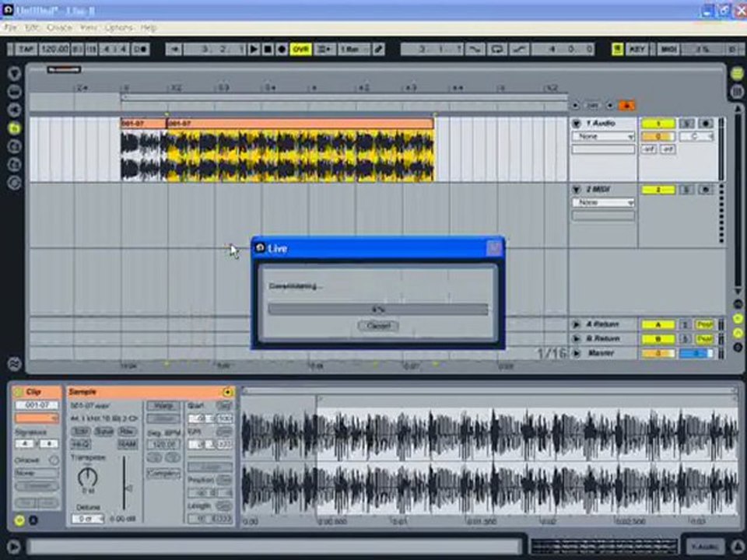Open the quantization menu showing 1 Bar
Viewport: 747px width, 560px height.
click(353, 49)
